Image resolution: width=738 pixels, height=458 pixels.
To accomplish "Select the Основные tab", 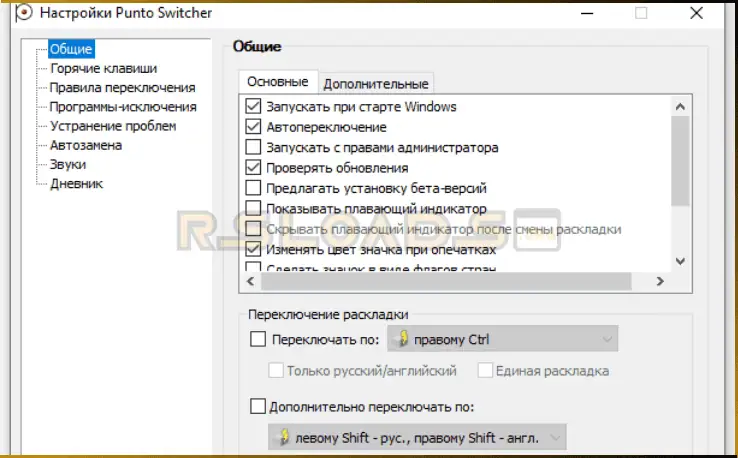I will 277,82.
